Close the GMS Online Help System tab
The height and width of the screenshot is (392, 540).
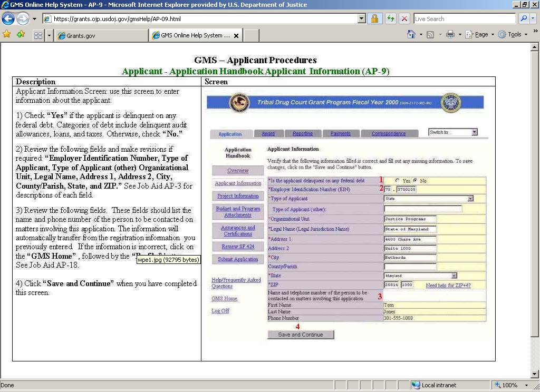(236, 36)
